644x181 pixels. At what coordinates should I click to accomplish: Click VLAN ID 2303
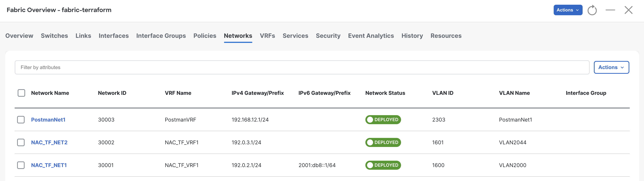[438, 120]
